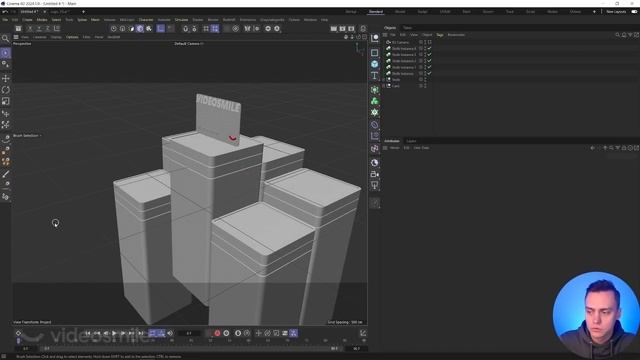Select the Move tool
The width and height of the screenshot is (640, 360).
(x=5, y=78)
